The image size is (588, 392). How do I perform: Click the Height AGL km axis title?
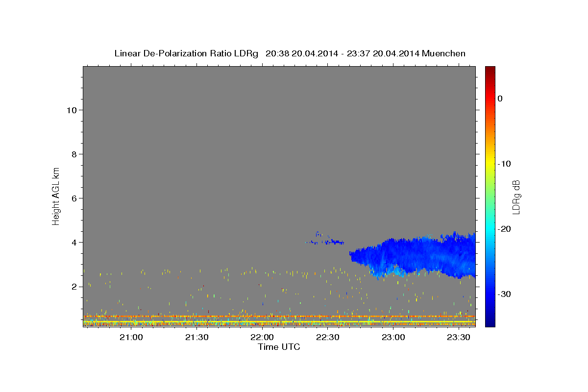[56, 196]
